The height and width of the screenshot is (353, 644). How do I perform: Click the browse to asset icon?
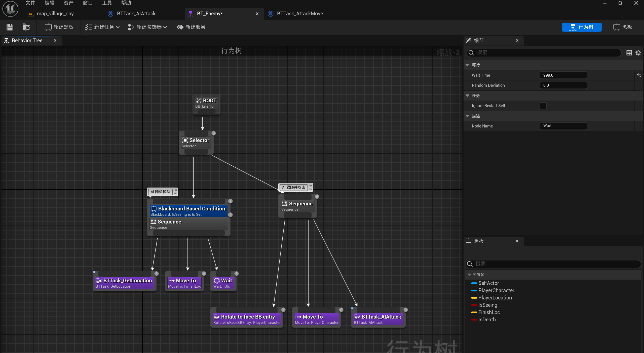26,27
